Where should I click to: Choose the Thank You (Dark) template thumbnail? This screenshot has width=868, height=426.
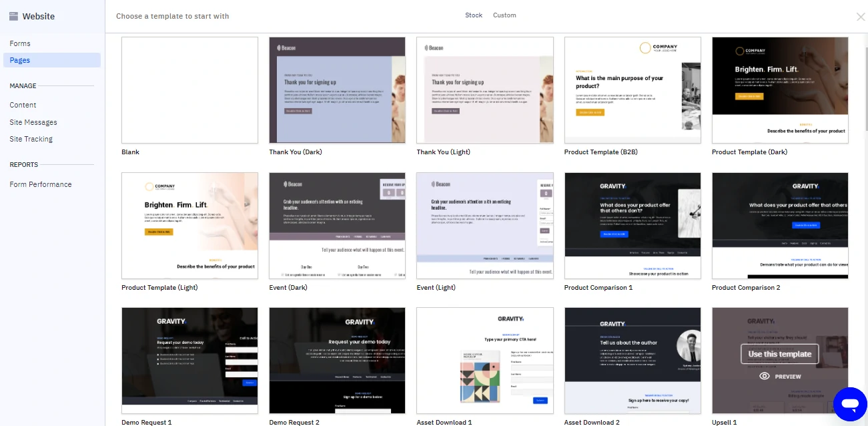[x=337, y=90]
